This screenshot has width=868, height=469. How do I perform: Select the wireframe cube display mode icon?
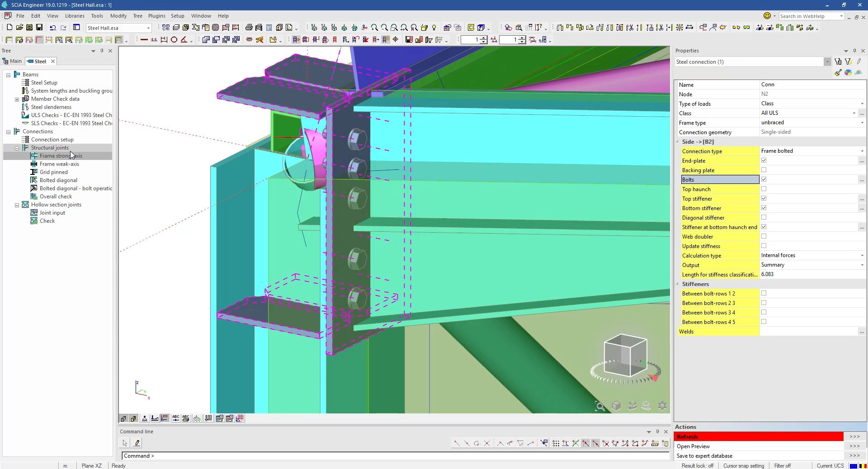[x=123, y=418]
